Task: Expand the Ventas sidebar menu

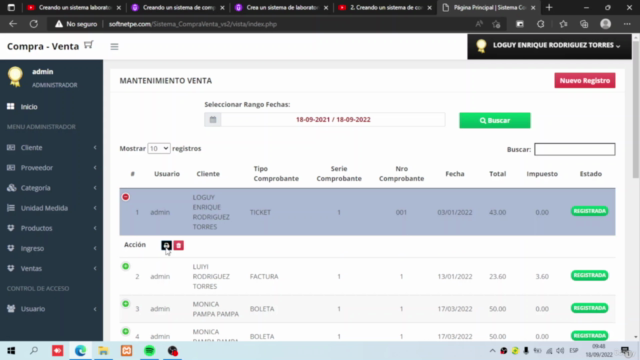Action: coord(51,269)
